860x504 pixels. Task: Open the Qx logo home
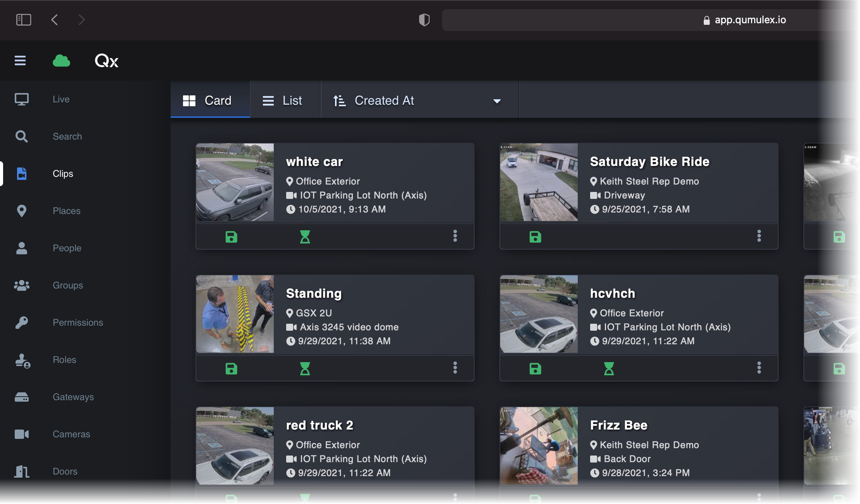(107, 61)
